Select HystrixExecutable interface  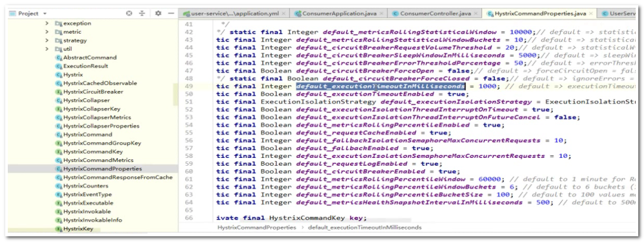[84, 203]
